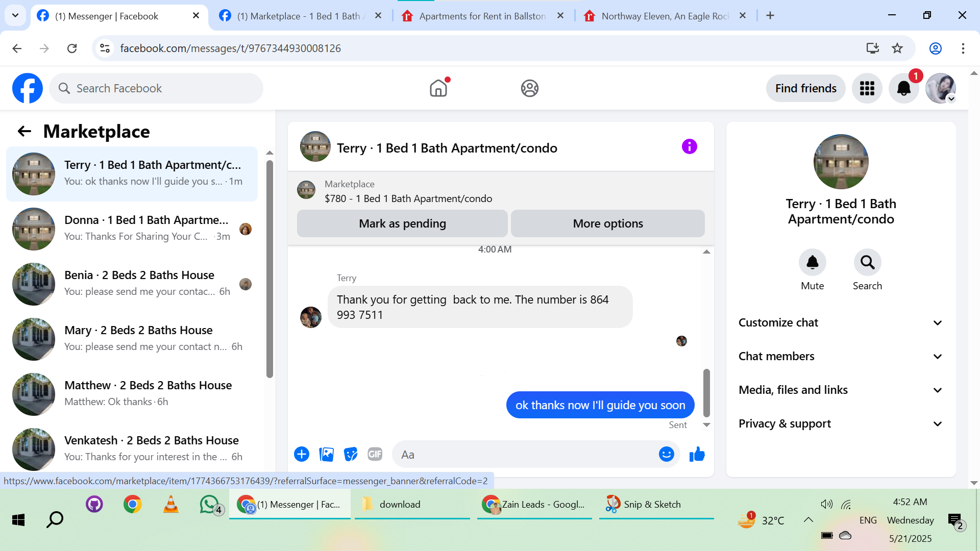Click the conversation list scrollbar
The width and height of the screenshot is (980, 551).
(x=269, y=269)
